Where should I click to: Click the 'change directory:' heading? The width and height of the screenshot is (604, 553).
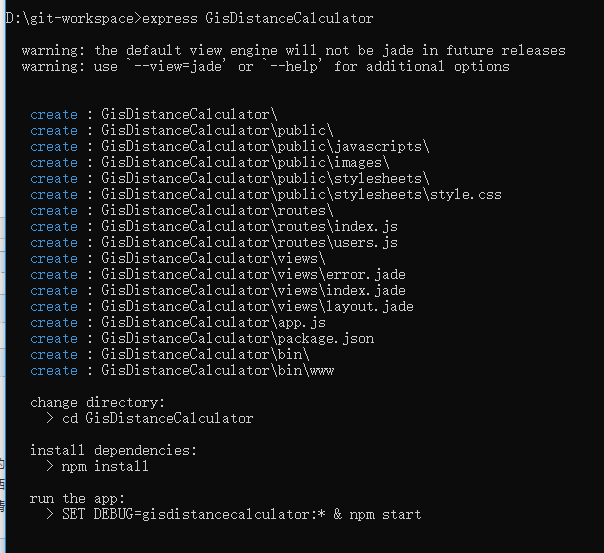(x=97, y=402)
